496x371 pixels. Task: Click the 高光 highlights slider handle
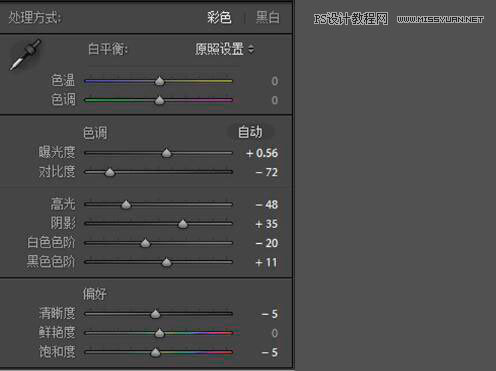click(x=126, y=204)
